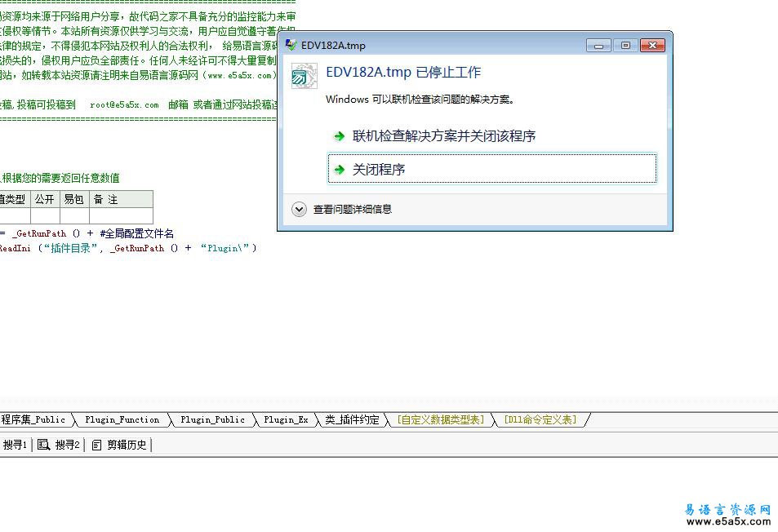Open the 剪辑历史 panel tab

(x=119, y=445)
